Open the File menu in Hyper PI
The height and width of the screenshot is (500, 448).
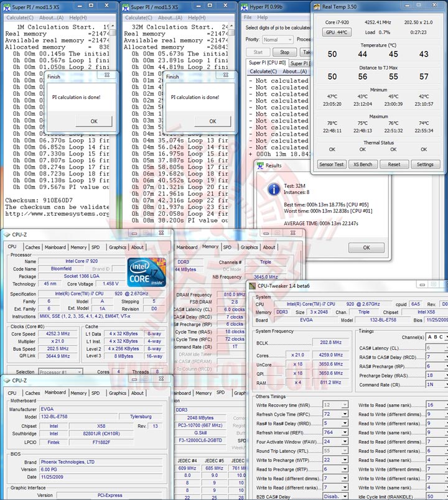coord(248,17)
